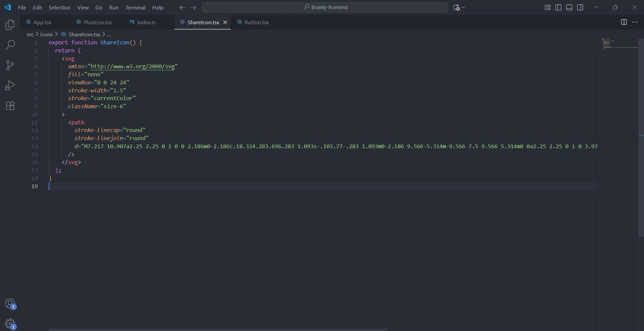Open the Run menu
Image resolution: width=644 pixels, height=331 pixels.
(114, 8)
